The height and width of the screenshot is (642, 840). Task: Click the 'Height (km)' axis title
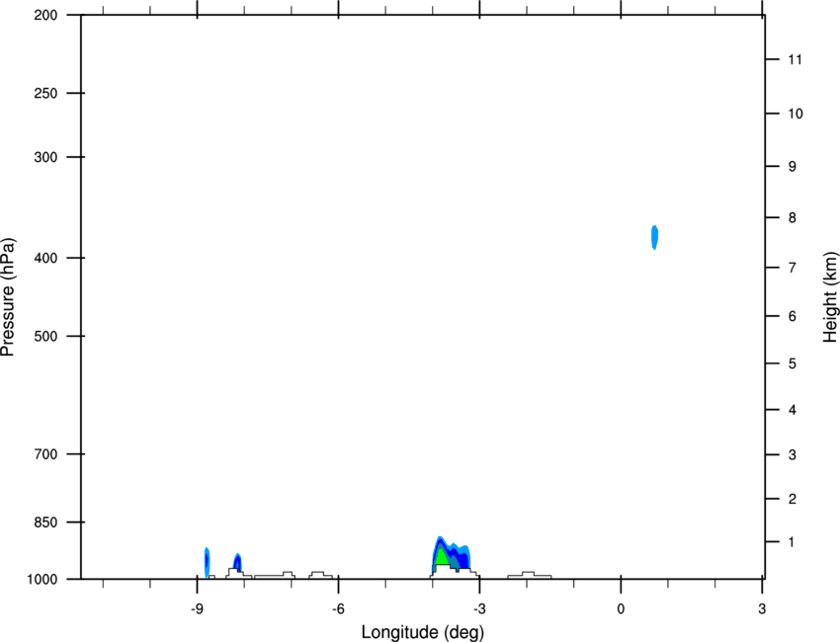point(830,297)
